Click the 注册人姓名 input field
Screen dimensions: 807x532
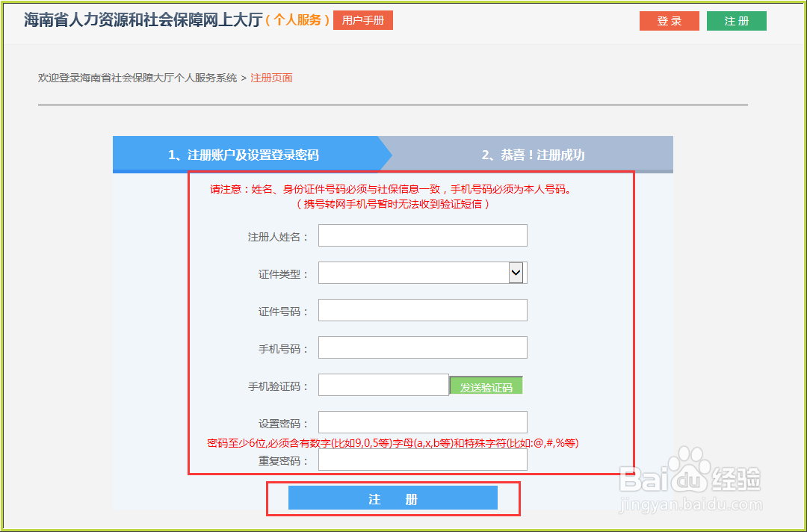(x=422, y=235)
